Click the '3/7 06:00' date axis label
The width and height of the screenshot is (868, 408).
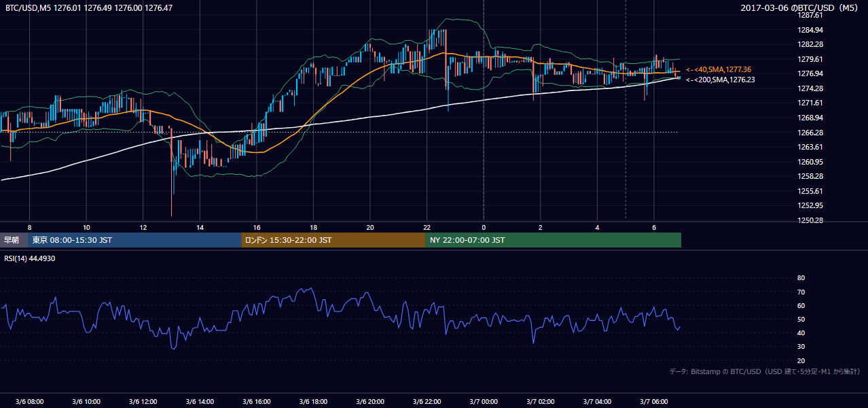[x=654, y=401]
